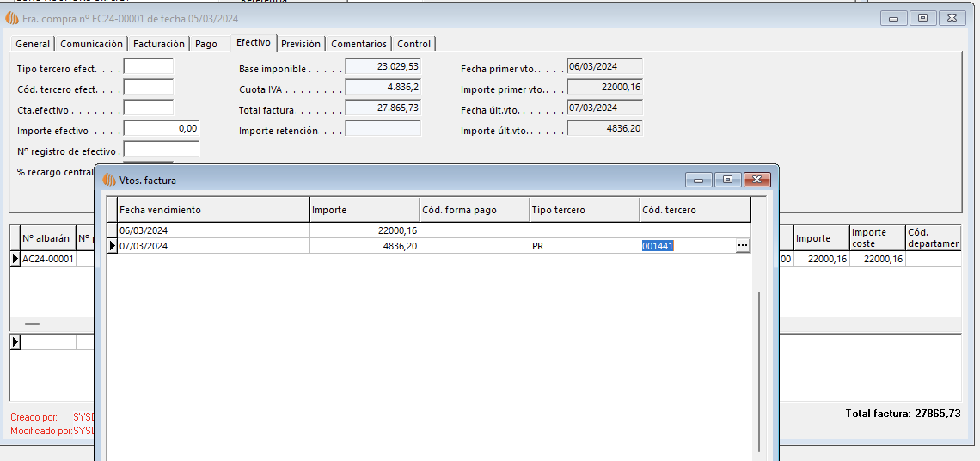Image resolution: width=980 pixels, height=461 pixels.
Task: Click the row indicator arrow for 07/03/2024
Action: click(112, 246)
